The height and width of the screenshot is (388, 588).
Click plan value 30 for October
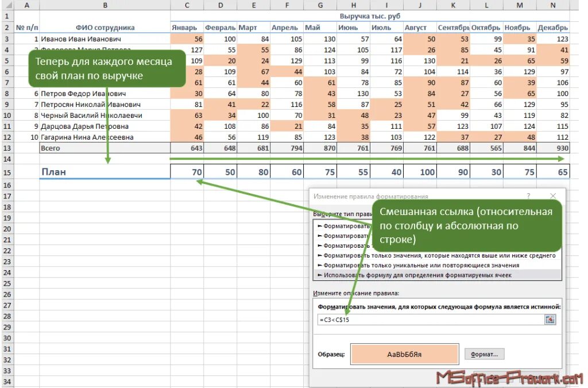click(486, 172)
